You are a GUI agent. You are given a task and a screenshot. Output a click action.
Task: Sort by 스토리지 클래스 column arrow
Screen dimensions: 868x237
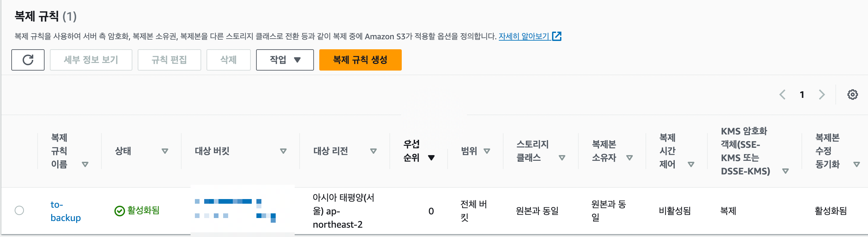[x=562, y=158]
